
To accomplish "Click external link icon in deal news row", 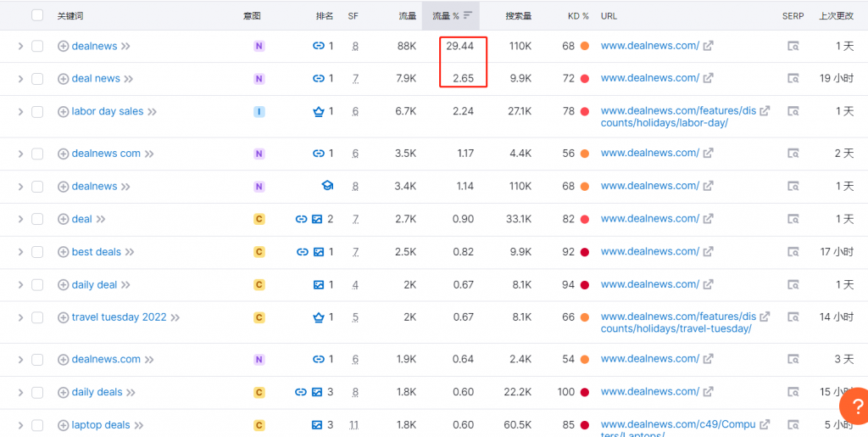I will [708, 78].
